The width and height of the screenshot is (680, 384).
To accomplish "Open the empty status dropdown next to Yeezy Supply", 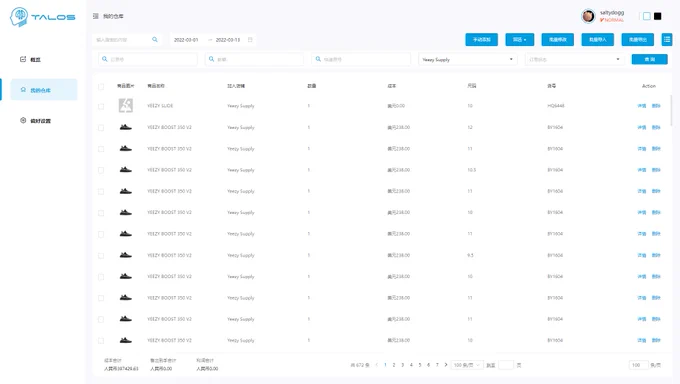I will point(574,59).
